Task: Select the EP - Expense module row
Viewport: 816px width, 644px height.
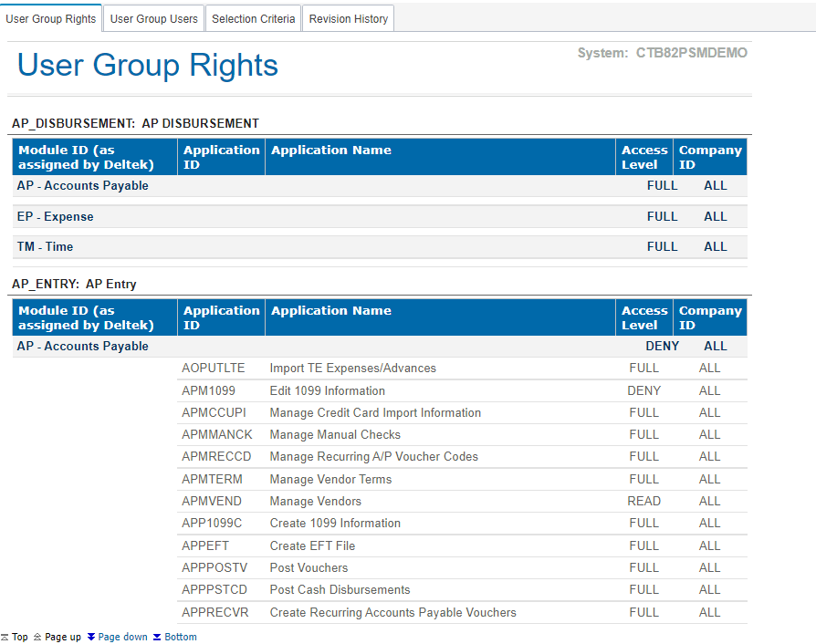Action: click(55, 216)
